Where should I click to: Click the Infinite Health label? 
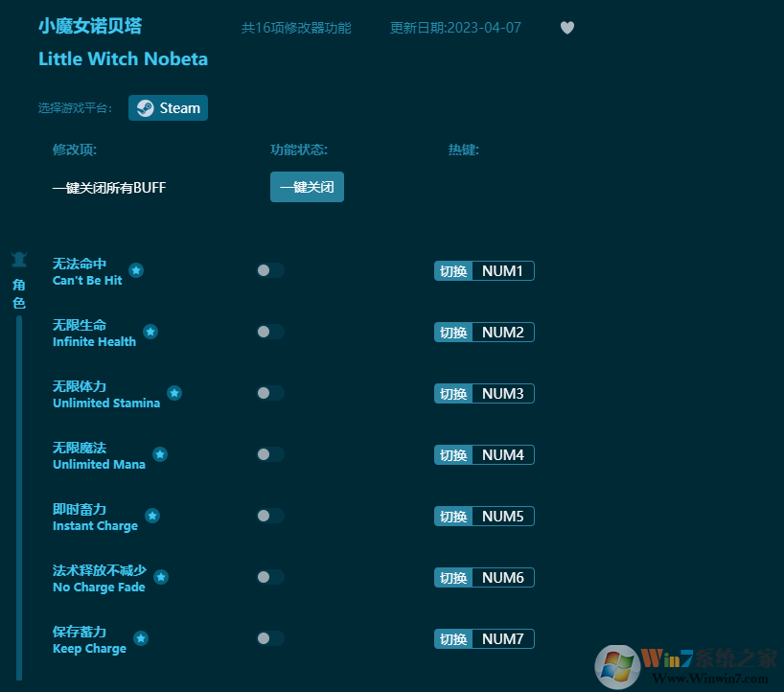(95, 341)
